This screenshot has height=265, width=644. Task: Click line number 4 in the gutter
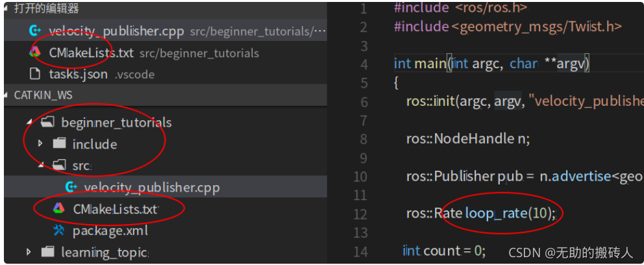click(x=363, y=64)
